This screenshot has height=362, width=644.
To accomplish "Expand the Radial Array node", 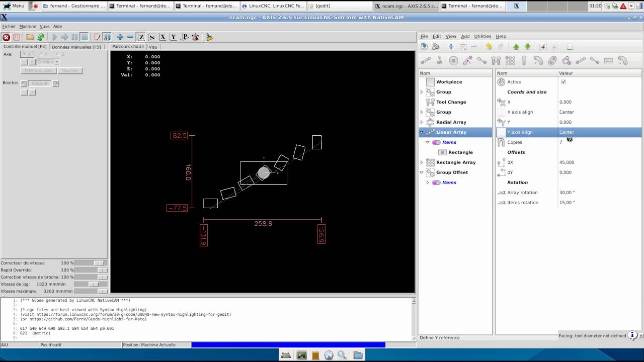I will 422,122.
